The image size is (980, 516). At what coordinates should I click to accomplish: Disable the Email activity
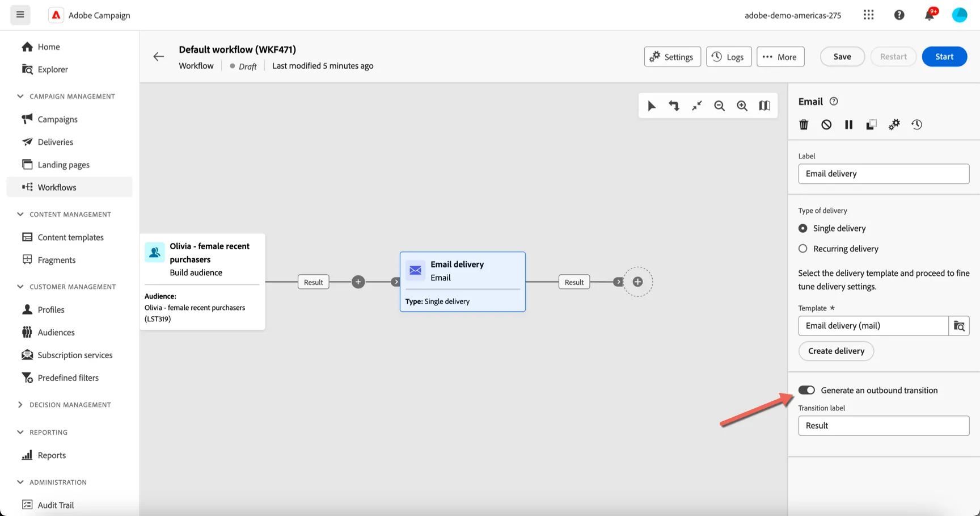[x=826, y=124]
